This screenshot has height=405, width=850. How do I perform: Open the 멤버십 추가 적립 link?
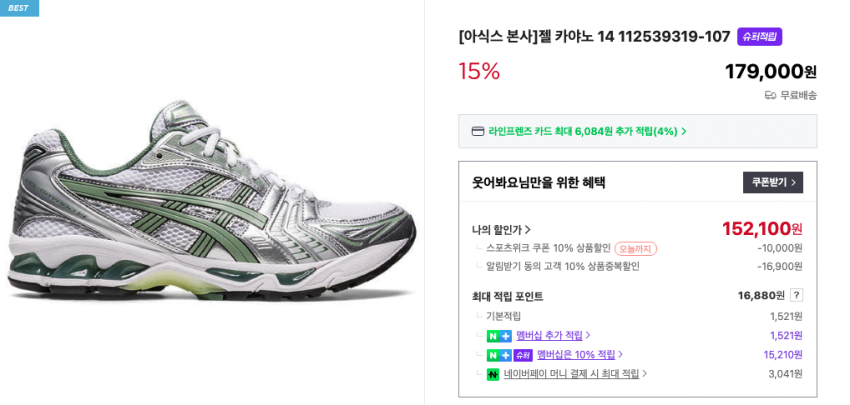552,336
